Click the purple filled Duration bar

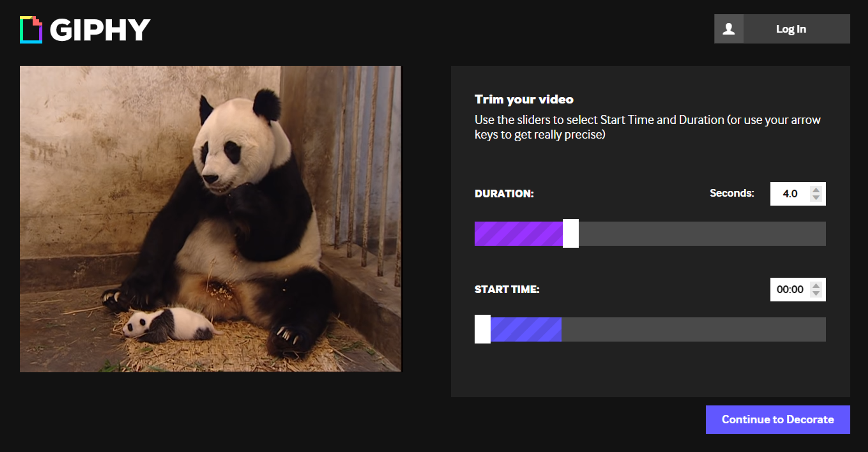(518, 233)
